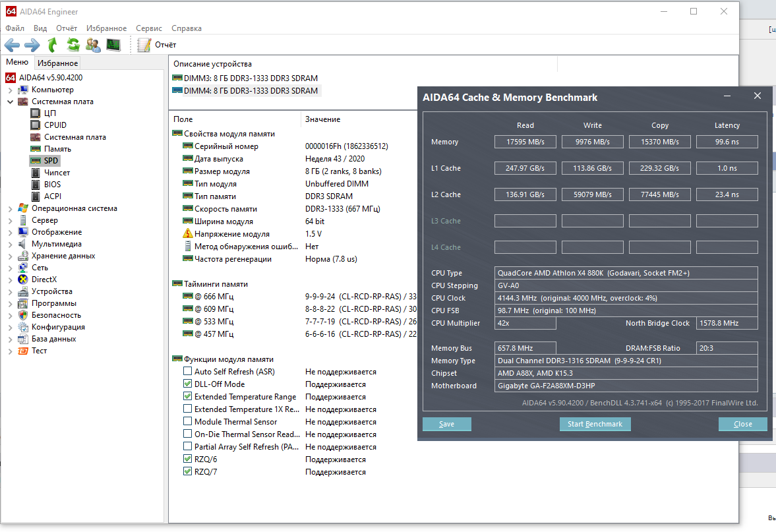The width and height of the screenshot is (776, 532).
Task: Open the Файл menu
Action: pyautogui.click(x=15, y=28)
